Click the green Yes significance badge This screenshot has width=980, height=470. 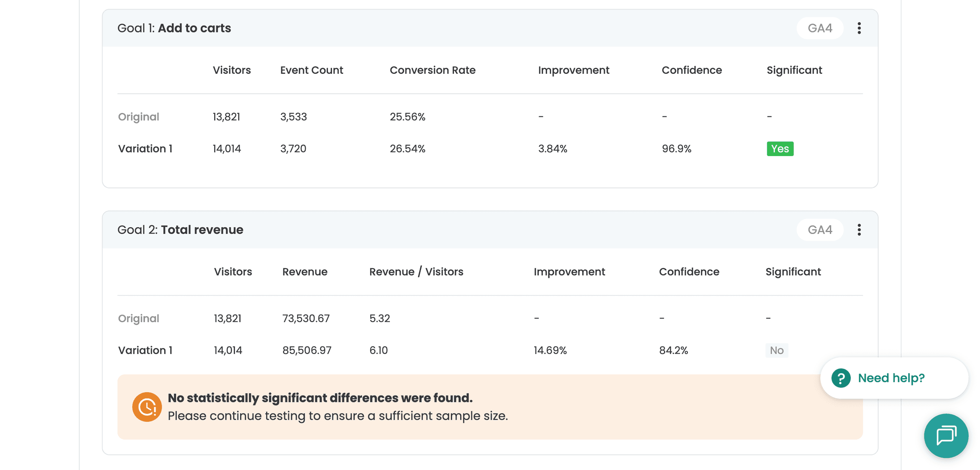(780, 149)
